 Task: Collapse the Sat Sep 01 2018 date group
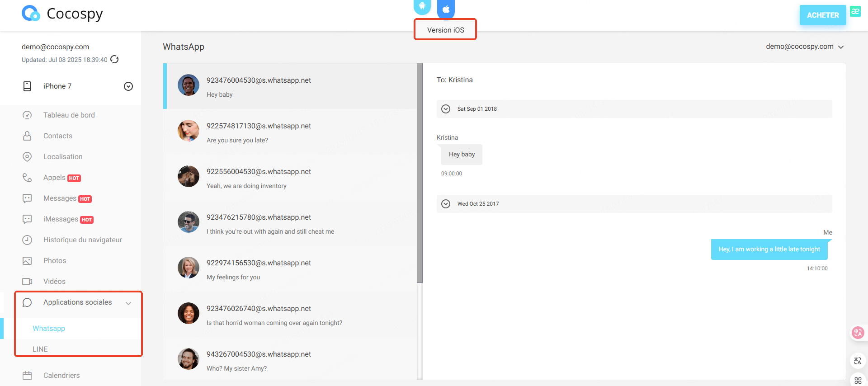446,109
